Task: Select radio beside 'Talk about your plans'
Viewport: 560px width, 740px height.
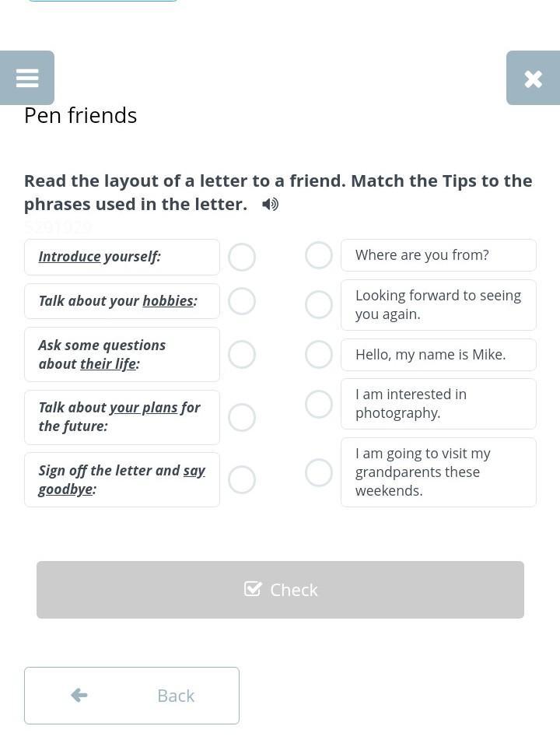Action: (x=242, y=418)
